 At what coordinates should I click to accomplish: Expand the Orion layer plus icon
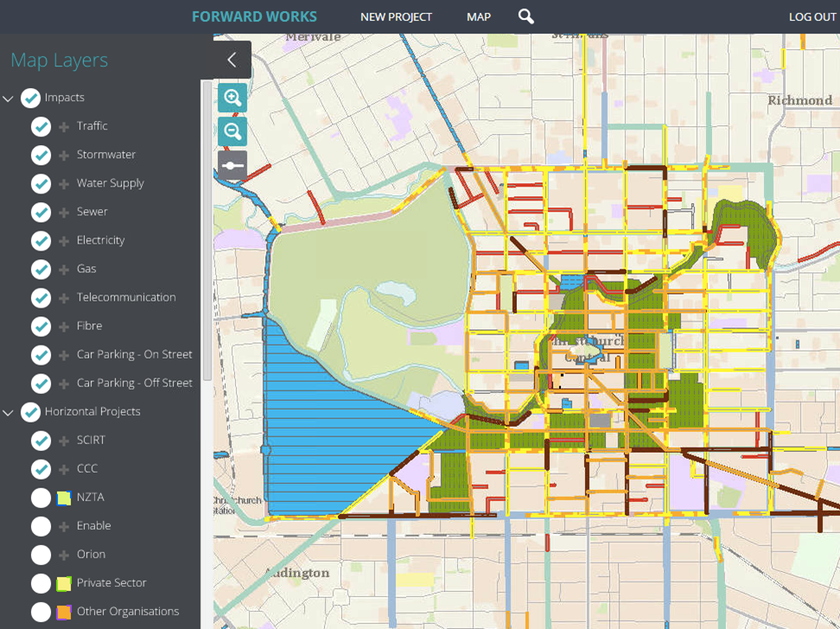64,555
